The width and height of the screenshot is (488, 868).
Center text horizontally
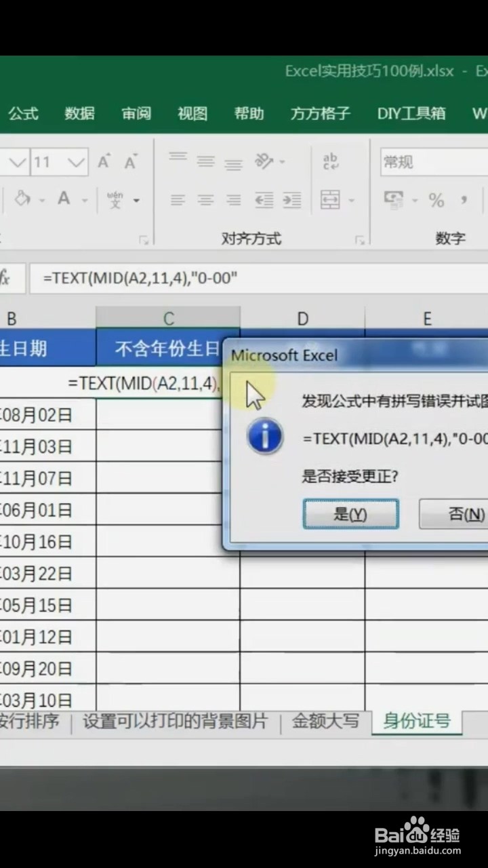pos(205,200)
